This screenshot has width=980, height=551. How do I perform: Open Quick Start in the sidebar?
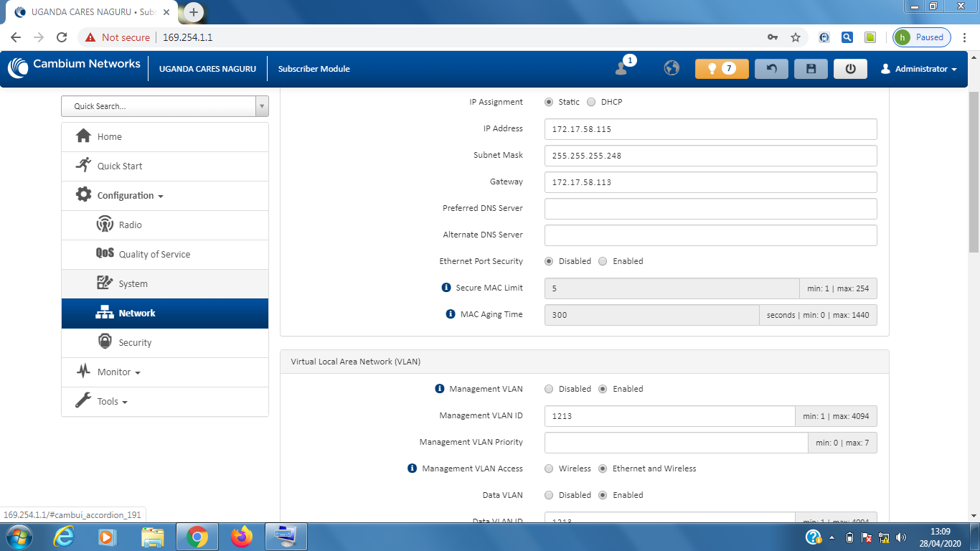click(x=120, y=166)
